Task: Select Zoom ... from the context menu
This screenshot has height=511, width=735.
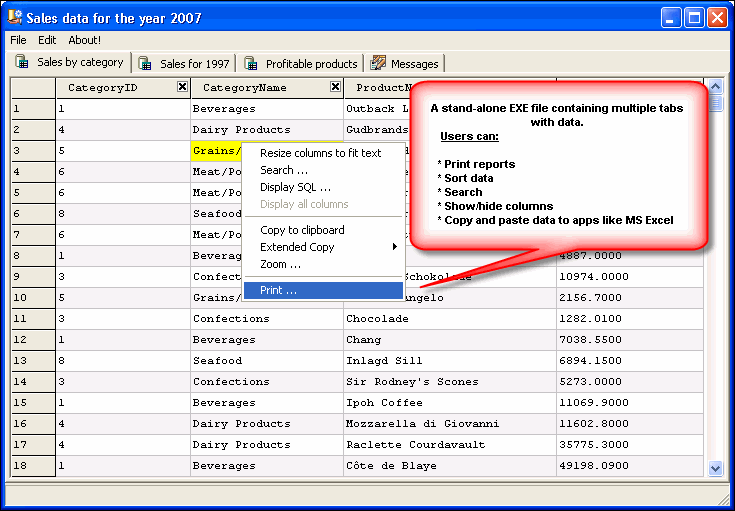Action: [x=323, y=264]
